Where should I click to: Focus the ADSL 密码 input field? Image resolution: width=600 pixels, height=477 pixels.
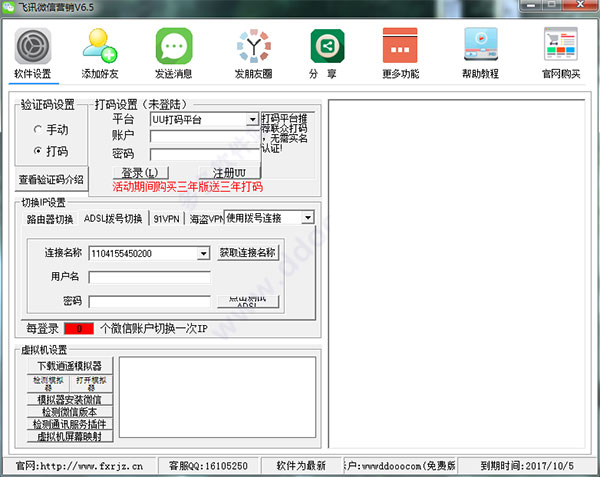pyautogui.click(x=150, y=301)
